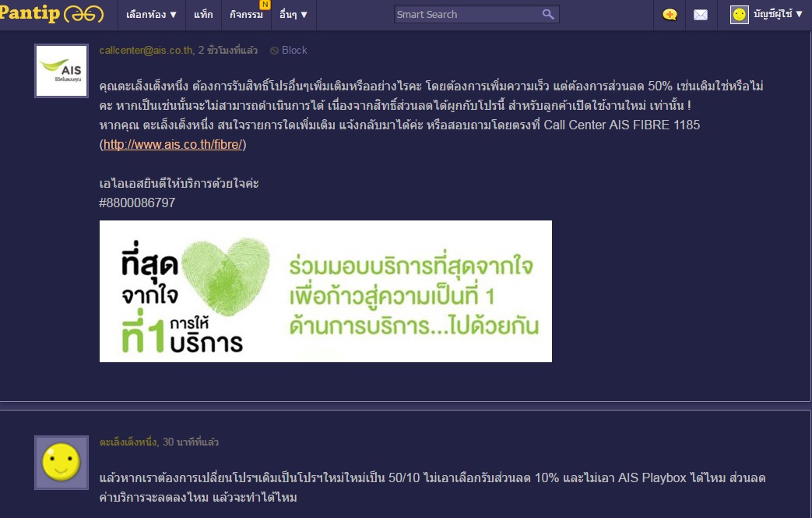Open the บัญชีผู้ใช้ account dropdown
The width and height of the screenshot is (812, 518).
[x=778, y=14]
